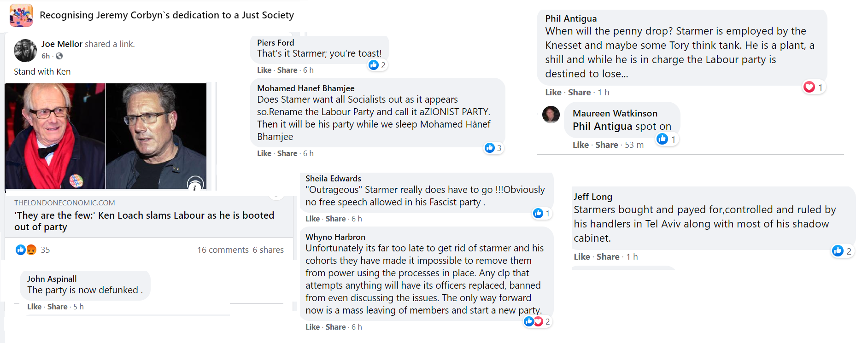Click the heart reaction on Phil Antigua's comment
The width and height of the screenshot is (868, 343).
809,87
